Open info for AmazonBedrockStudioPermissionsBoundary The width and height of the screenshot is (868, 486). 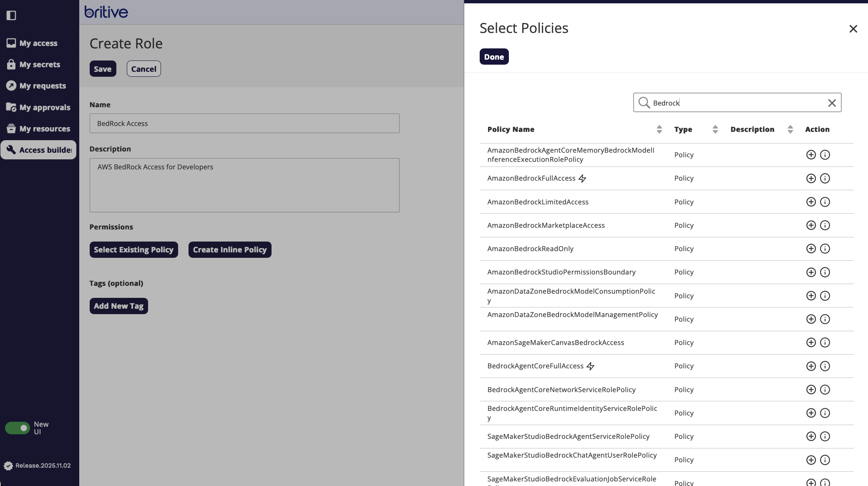tap(825, 272)
